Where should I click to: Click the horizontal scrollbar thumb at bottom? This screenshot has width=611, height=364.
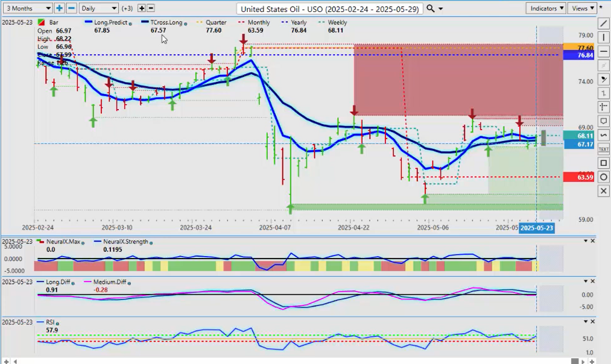575,361
